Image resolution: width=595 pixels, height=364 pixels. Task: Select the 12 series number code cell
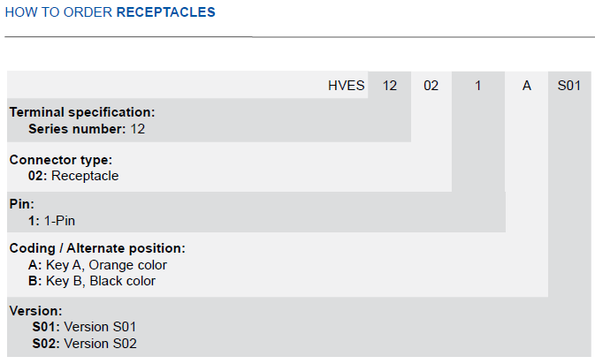coord(390,86)
